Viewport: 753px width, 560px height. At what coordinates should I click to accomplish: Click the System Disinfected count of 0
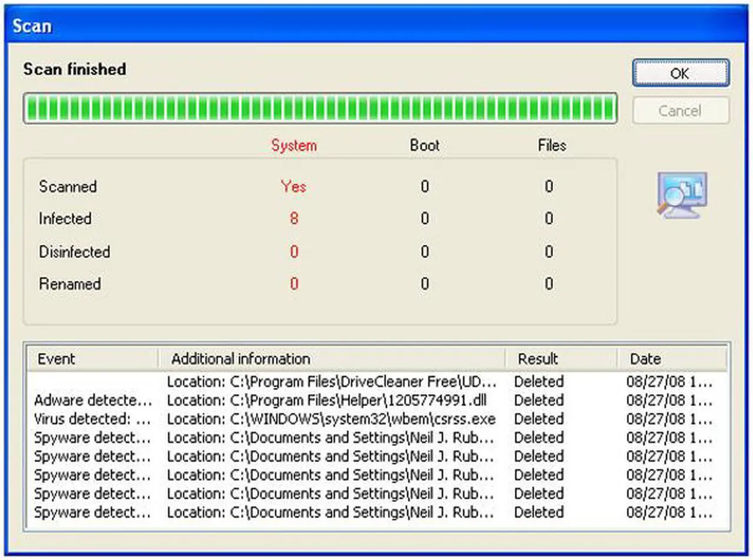(x=294, y=252)
